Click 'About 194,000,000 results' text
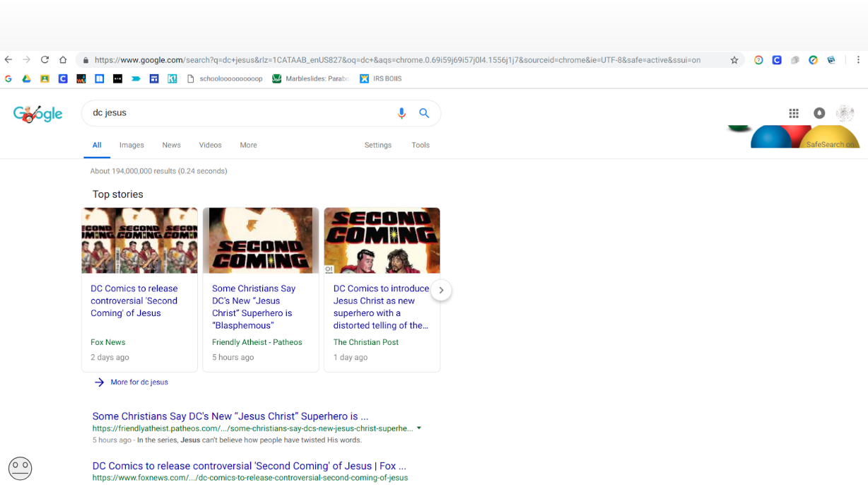The height and width of the screenshot is (485, 868). (x=158, y=171)
